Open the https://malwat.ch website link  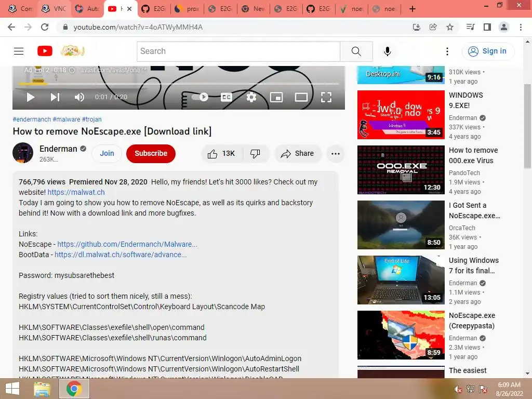76,192
